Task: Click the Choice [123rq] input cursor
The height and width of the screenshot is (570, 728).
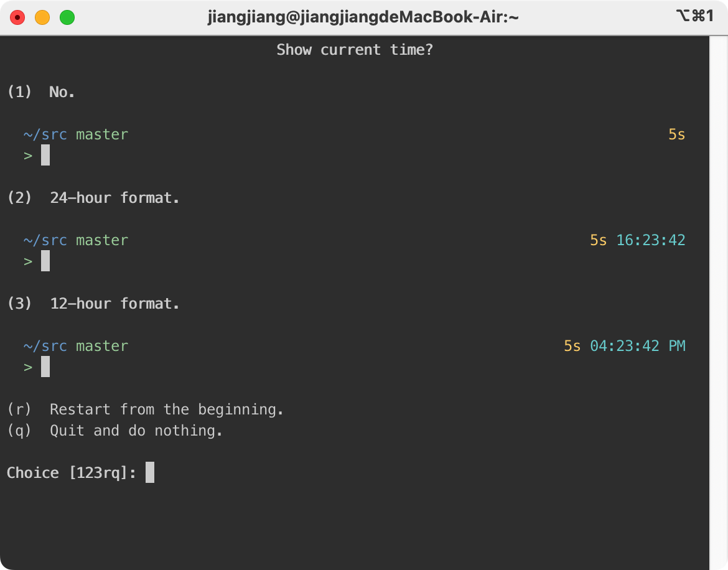Action: [x=149, y=473]
